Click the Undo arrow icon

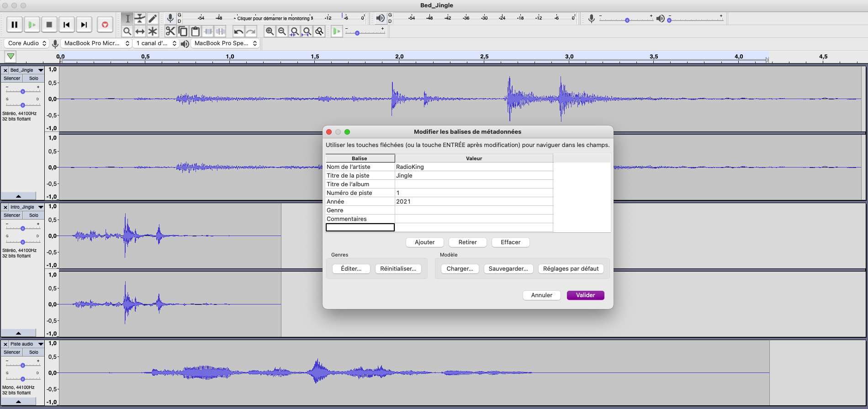tap(238, 31)
